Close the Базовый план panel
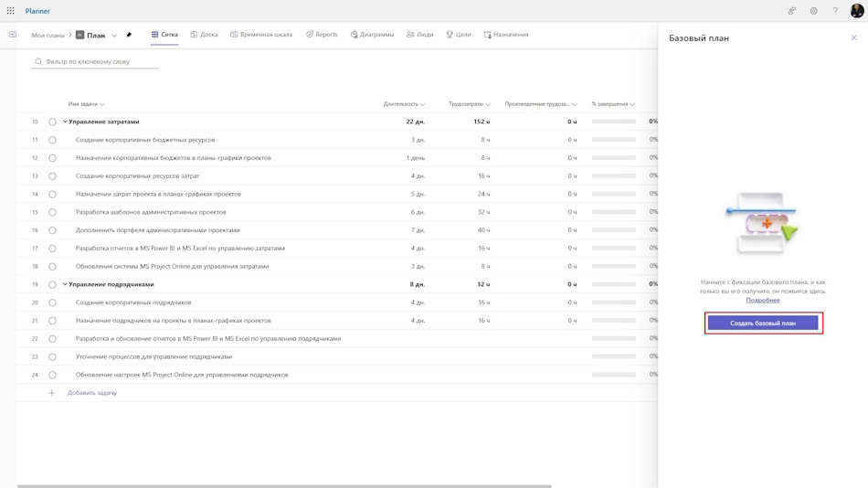The height and width of the screenshot is (488, 868). point(853,37)
